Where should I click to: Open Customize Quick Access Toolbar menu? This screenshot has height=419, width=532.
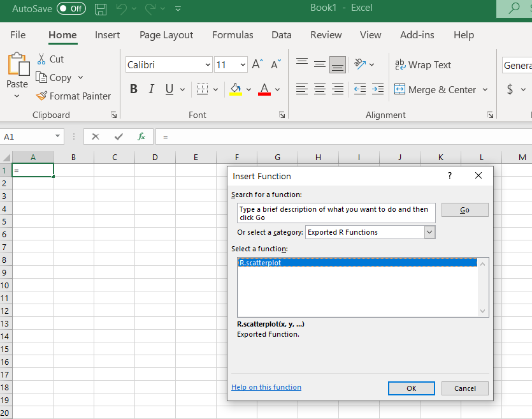[178, 9]
